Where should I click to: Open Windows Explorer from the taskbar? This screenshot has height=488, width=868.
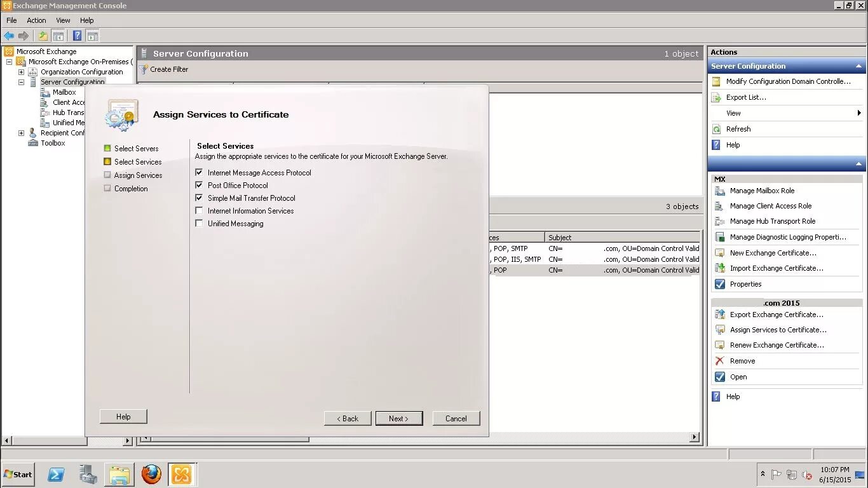[119, 474]
